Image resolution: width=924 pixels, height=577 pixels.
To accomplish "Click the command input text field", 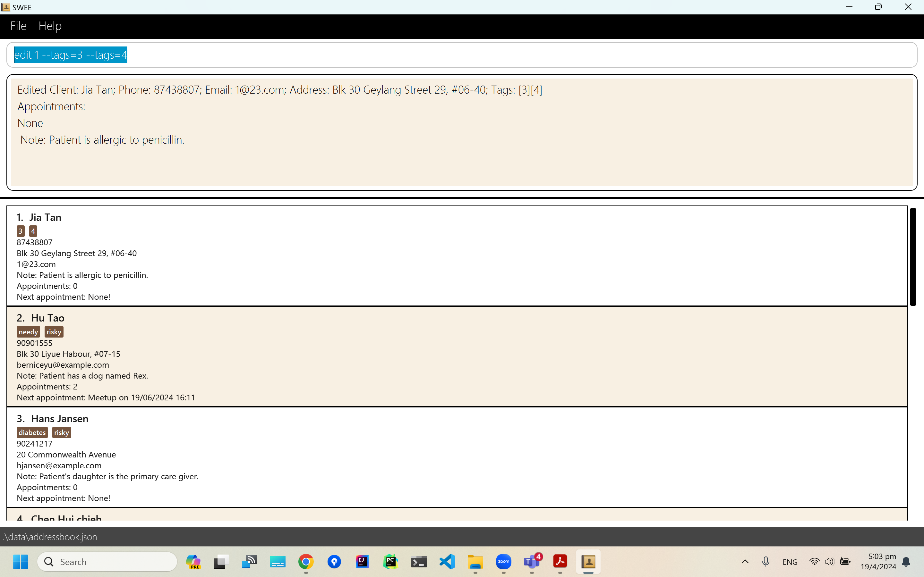I will coord(458,55).
